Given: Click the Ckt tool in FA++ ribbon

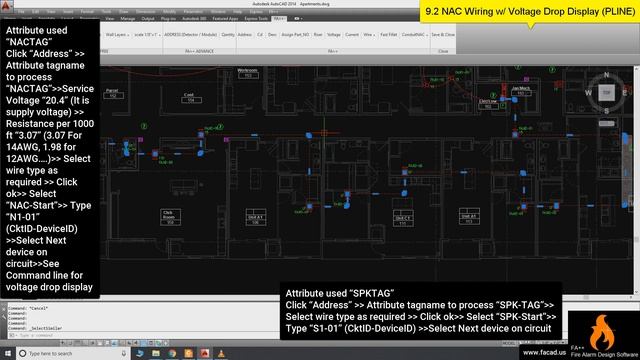Looking at the screenshot, I should [x=260, y=35].
